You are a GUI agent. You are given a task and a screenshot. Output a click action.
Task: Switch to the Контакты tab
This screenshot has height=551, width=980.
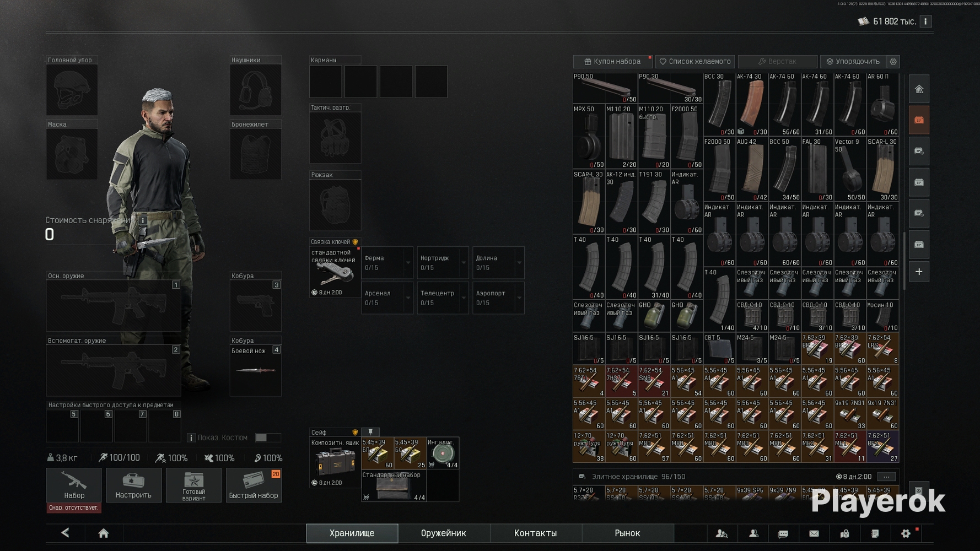[536, 533]
